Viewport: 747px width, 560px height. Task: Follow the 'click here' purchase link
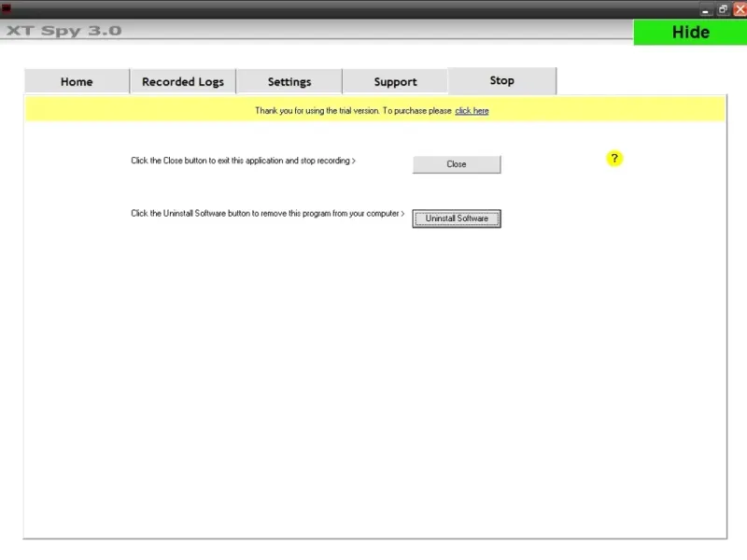[x=472, y=111]
